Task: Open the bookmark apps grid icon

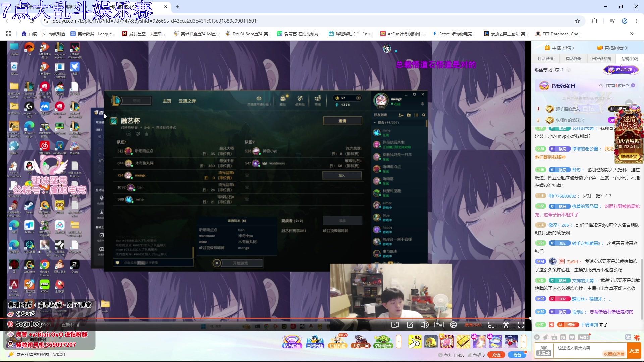Action: click(x=9, y=34)
